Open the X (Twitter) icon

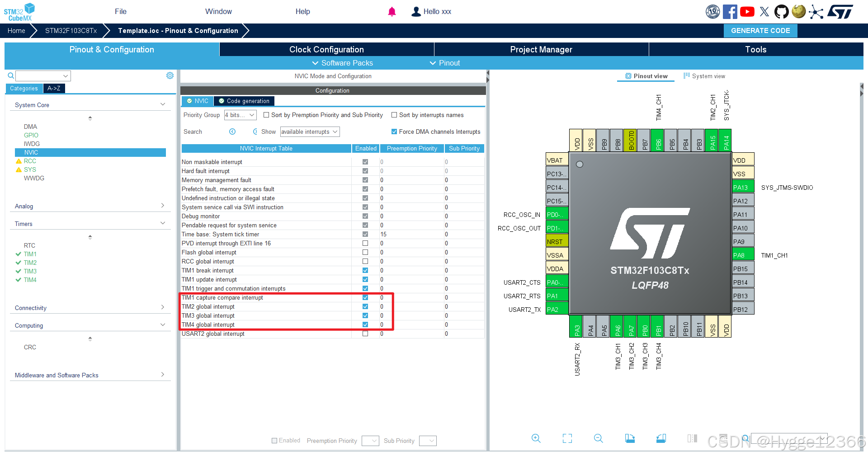pyautogui.click(x=764, y=12)
